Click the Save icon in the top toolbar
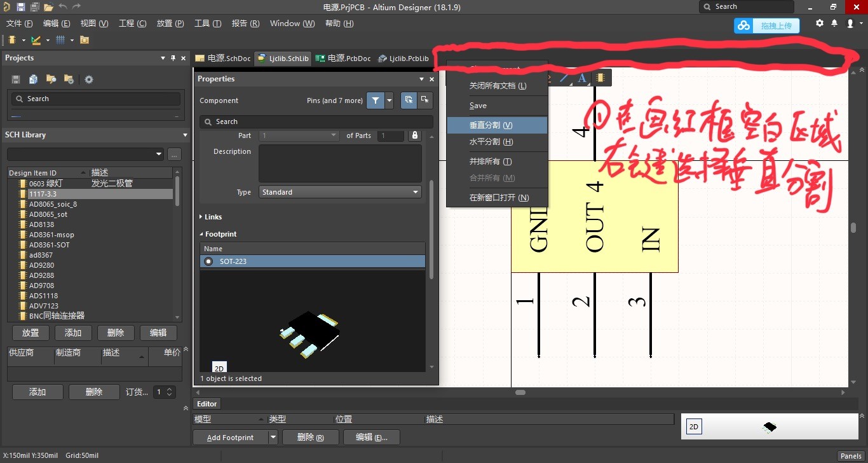 click(21, 6)
